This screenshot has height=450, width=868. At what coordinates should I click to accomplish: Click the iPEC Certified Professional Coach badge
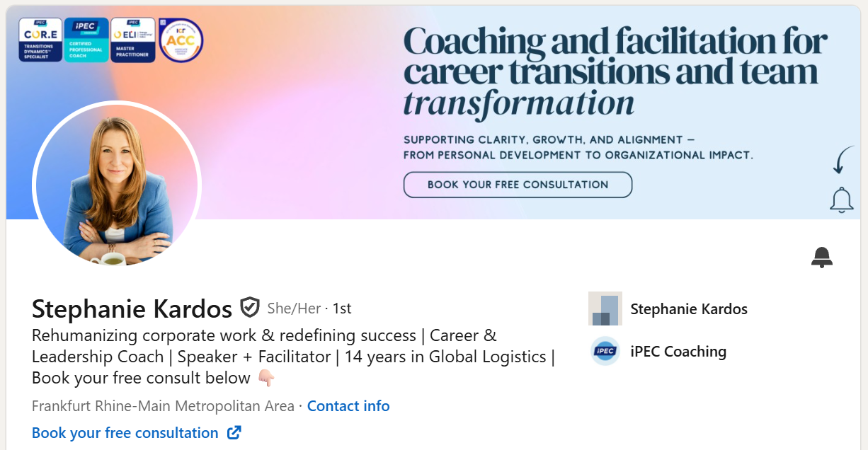(86, 40)
